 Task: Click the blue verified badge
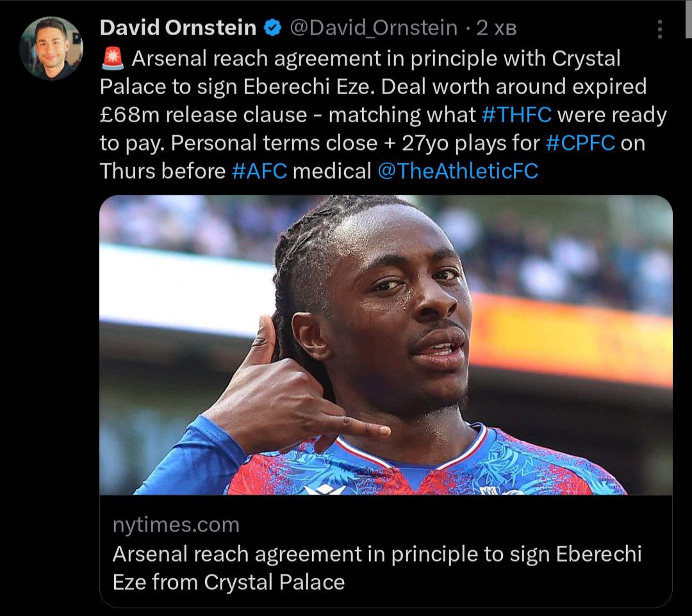tap(272, 28)
